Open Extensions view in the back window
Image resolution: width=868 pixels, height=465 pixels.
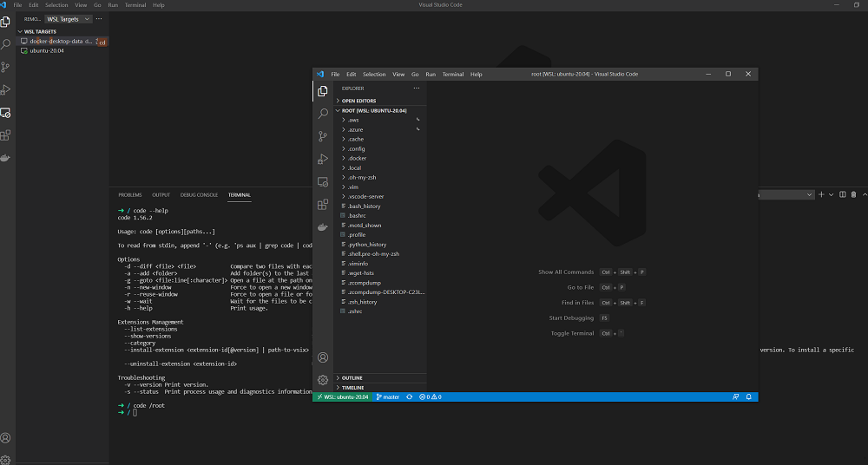point(5,135)
